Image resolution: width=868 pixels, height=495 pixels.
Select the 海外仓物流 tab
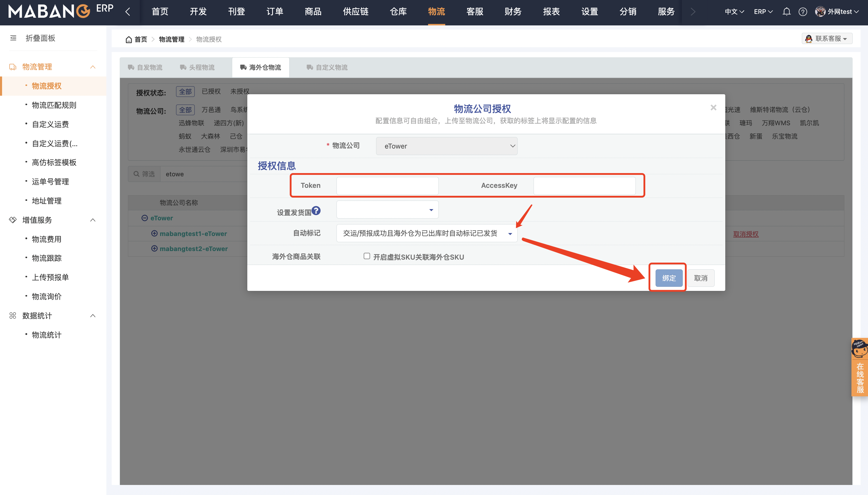click(x=261, y=68)
